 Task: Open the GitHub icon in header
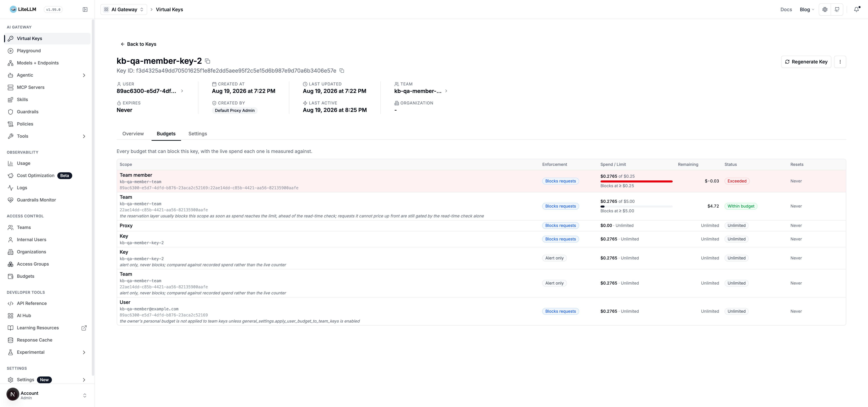pyautogui.click(x=837, y=9)
